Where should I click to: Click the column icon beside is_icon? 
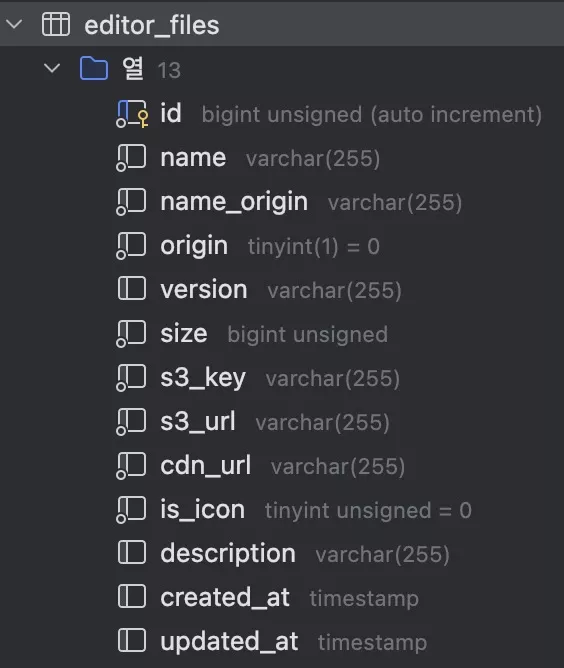[131, 510]
